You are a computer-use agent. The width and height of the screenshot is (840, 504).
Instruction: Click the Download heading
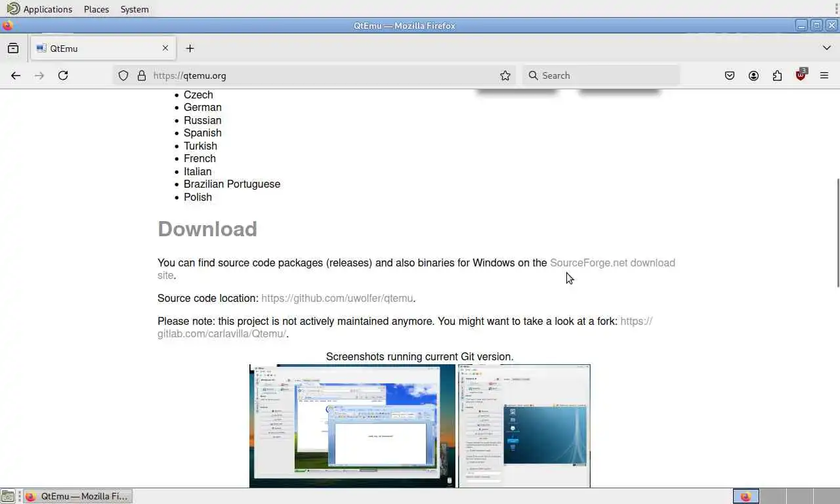tap(207, 229)
